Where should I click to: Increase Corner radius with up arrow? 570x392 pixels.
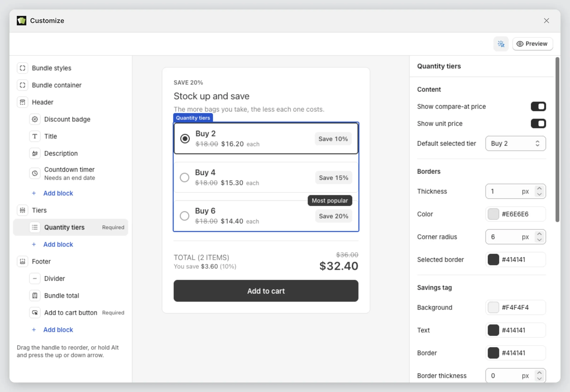pyautogui.click(x=539, y=234)
